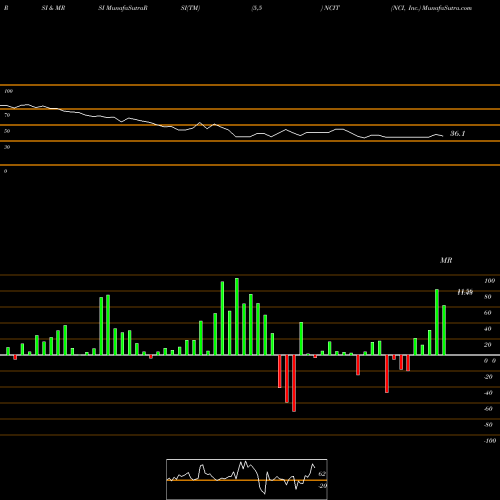Open the mini RSI thumbnail chart
The width and height of the screenshot is (500, 500).
coord(247,479)
